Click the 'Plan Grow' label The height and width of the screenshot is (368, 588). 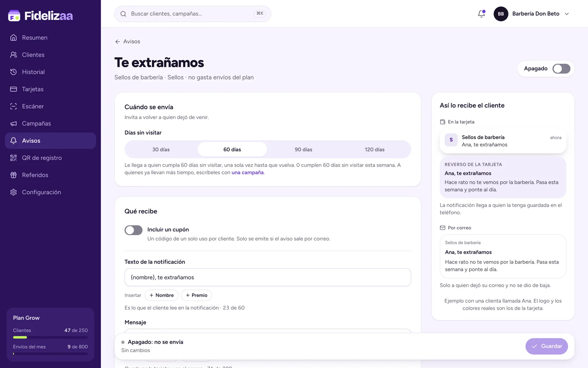coord(26,318)
